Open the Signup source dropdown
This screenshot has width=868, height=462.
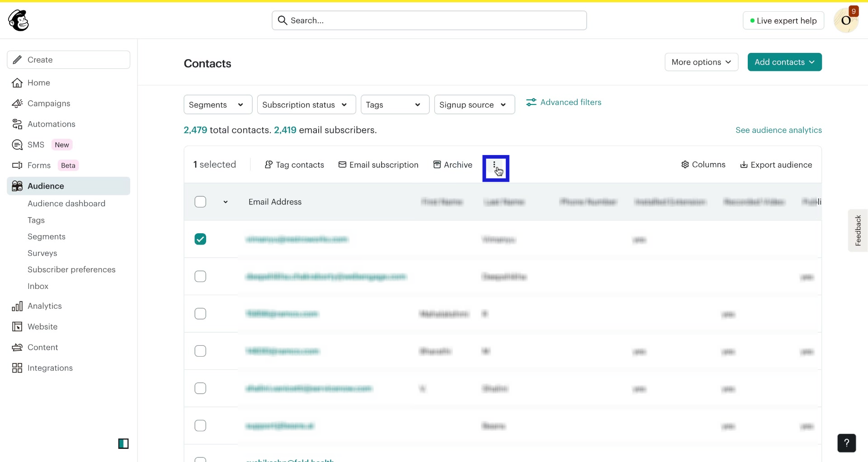pos(474,104)
